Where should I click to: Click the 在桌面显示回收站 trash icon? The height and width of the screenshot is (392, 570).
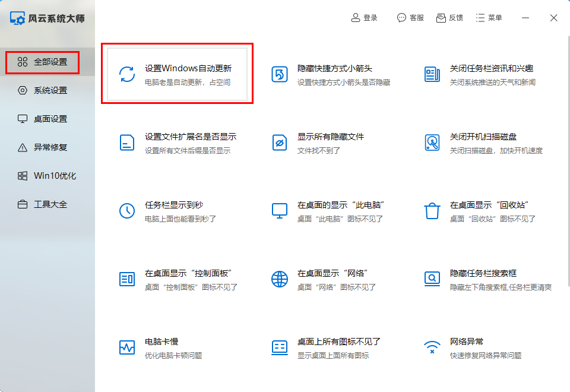coord(432,211)
